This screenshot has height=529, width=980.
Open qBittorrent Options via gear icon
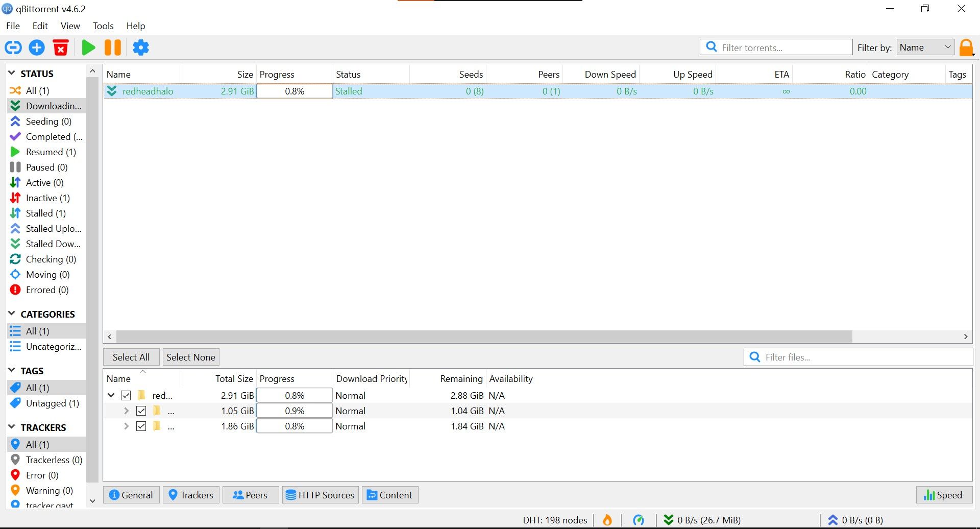tap(141, 47)
